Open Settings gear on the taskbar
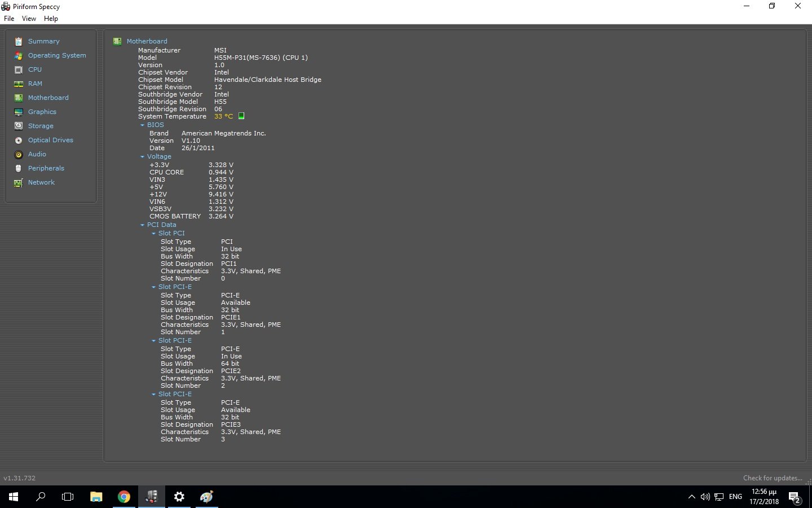 coord(179,497)
